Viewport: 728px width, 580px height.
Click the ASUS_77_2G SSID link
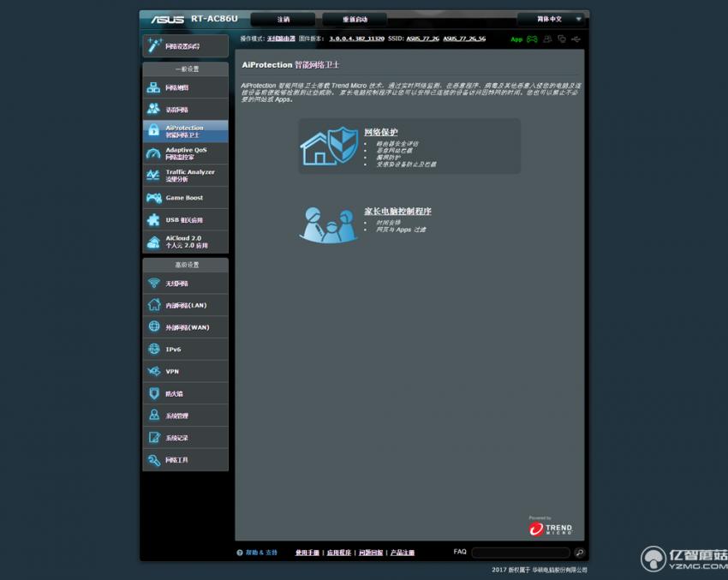click(422, 39)
